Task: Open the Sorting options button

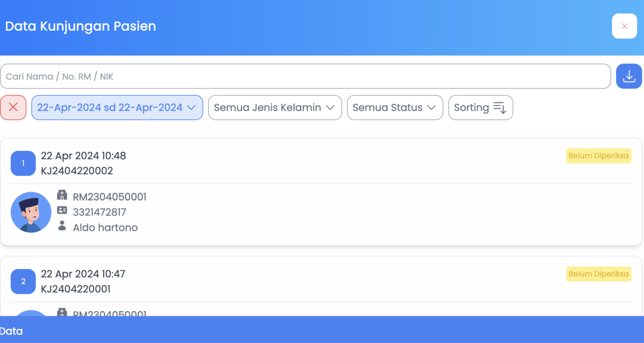Action: click(x=480, y=108)
